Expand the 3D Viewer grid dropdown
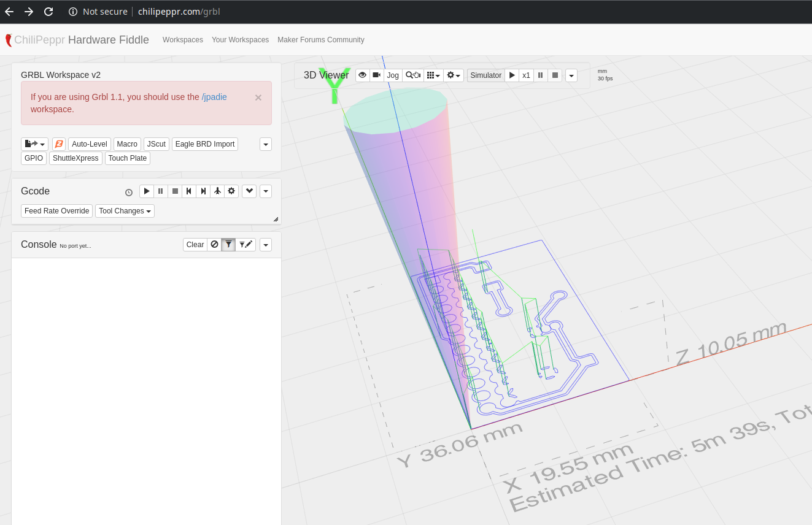812x525 pixels. [433, 75]
